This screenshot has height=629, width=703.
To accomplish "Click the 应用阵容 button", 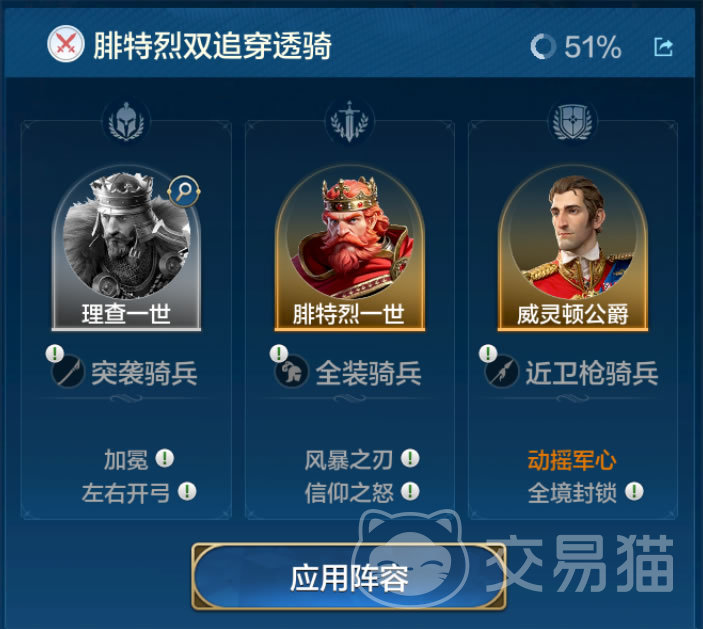I will (x=349, y=577).
